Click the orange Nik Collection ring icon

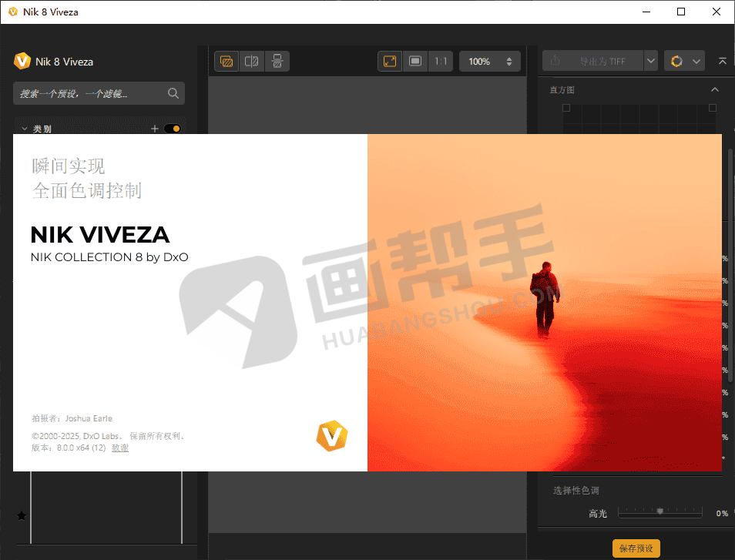[x=676, y=62]
